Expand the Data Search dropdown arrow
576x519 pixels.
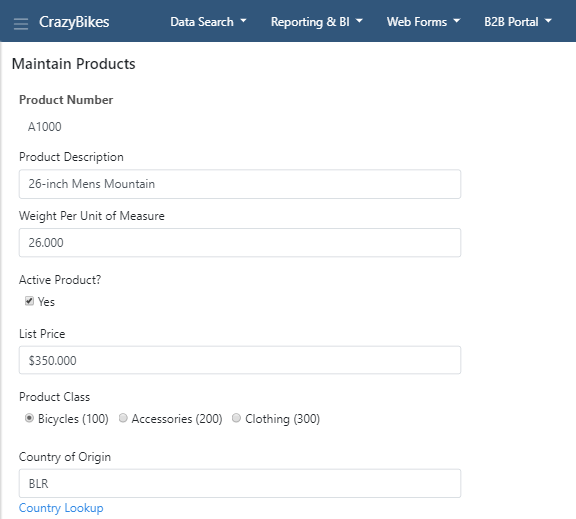(x=243, y=21)
